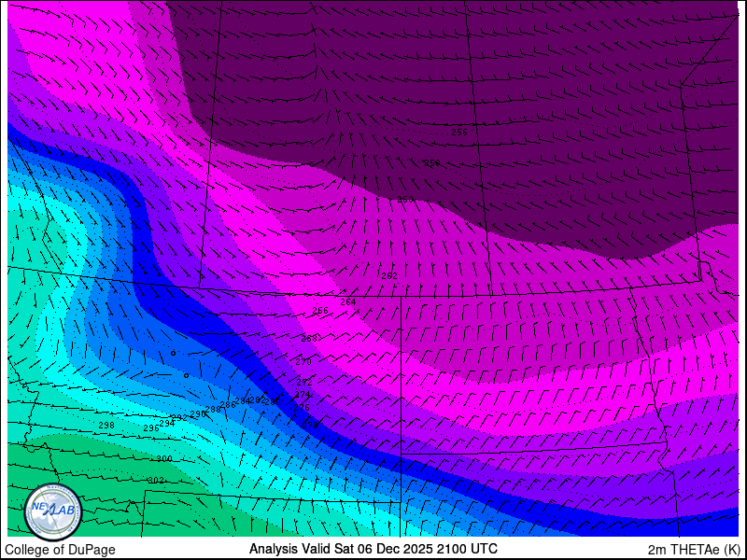Click the 288 contour label

coord(213,409)
